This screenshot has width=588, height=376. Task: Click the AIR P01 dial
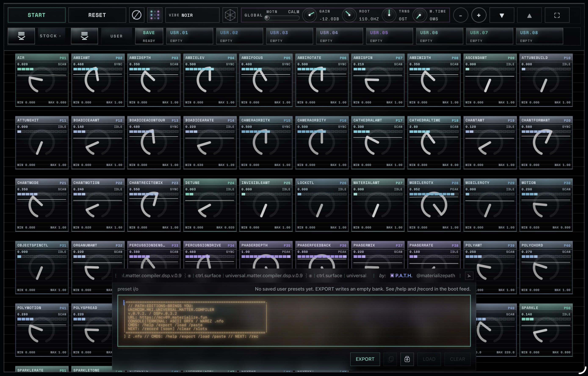pyautogui.click(x=42, y=80)
